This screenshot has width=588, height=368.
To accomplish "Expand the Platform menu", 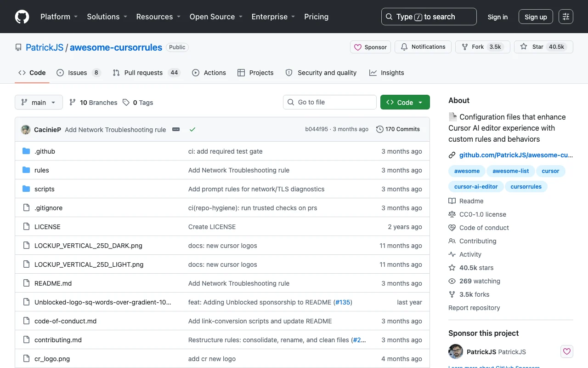I will point(59,17).
